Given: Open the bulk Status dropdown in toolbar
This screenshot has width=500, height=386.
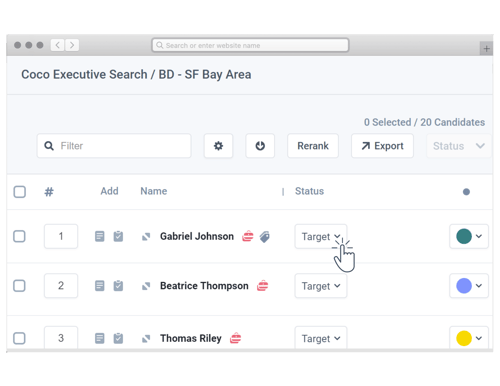Looking at the screenshot, I should point(459,146).
